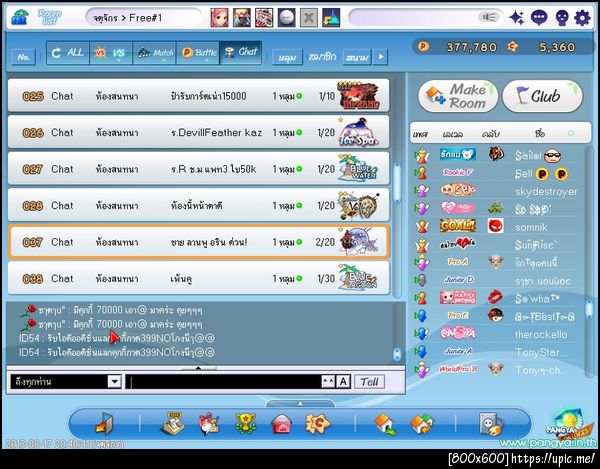
Task: Select chat room 025
Action: tap(199, 96)
